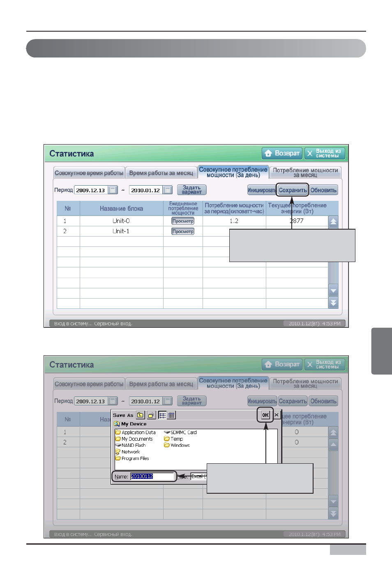
Task: Select the Unit-1 name cell
Action: (x=121, y=231)
